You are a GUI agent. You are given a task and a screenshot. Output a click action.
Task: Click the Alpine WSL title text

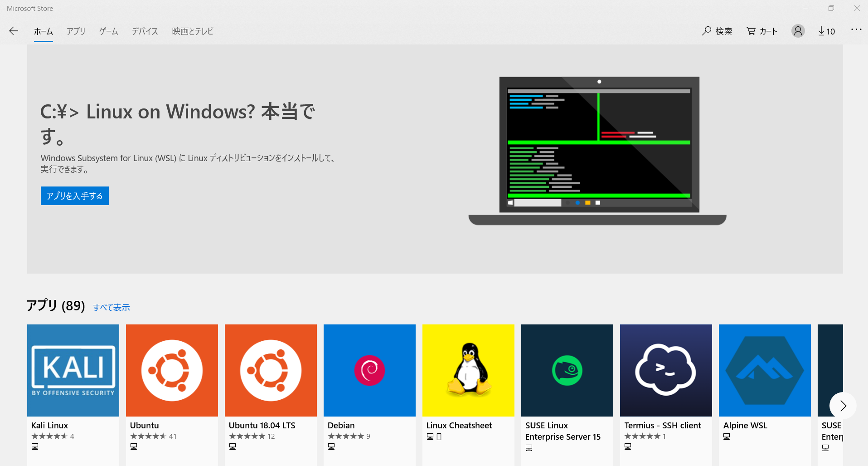click(745, 425)
